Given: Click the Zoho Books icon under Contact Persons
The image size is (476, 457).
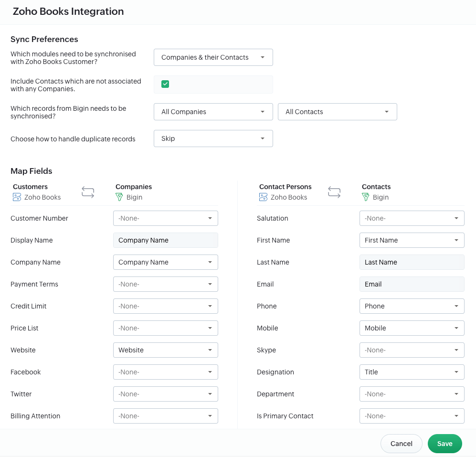Looking at the screenshot, I should pyautogui.click(x=263, y=197).
